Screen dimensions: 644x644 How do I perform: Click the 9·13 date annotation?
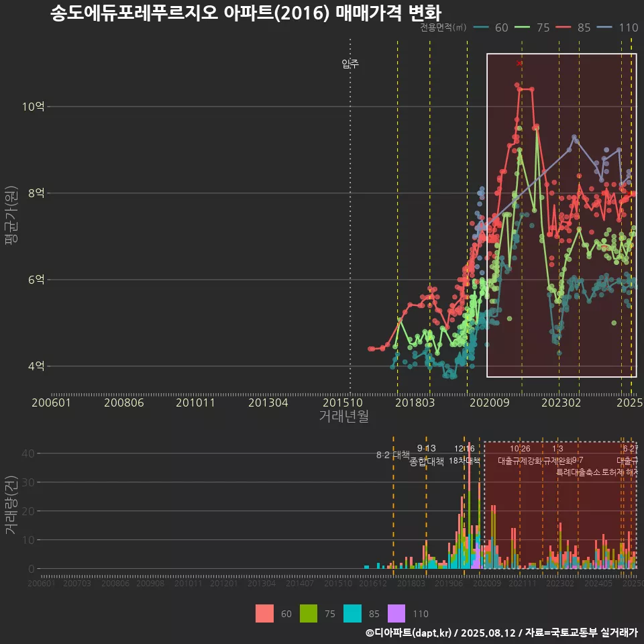pos(427,448)
